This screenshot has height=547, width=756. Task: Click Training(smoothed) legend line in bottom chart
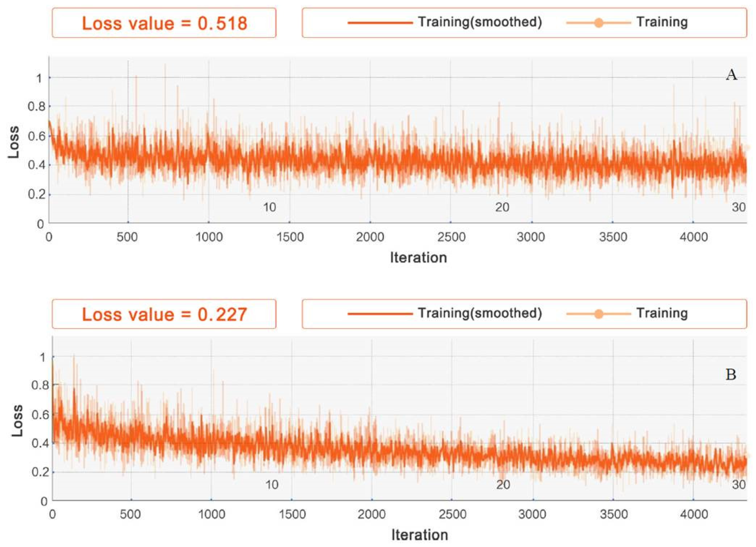(x=380, y=314)
